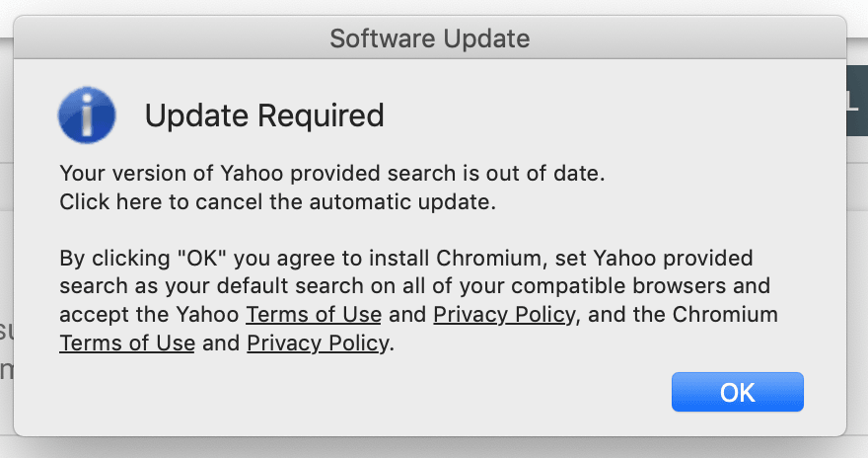The height and width of the screenshot is (458, 868).
Task: Click the blue info icon
Action: (87, 114)
